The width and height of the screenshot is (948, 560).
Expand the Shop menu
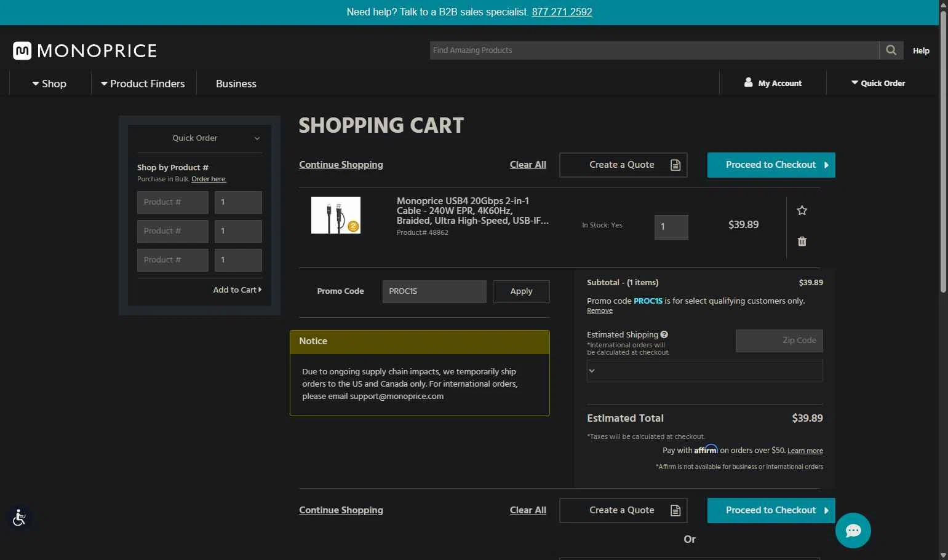(49, 84)
